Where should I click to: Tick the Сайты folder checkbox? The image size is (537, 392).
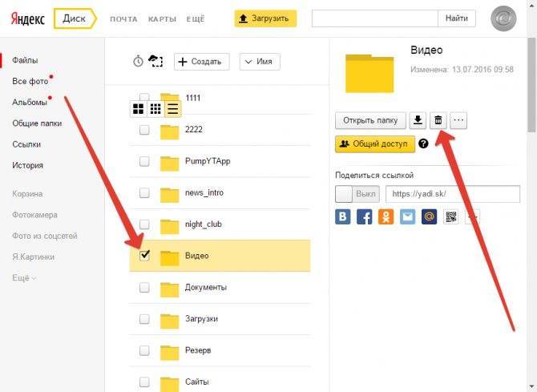144,382
